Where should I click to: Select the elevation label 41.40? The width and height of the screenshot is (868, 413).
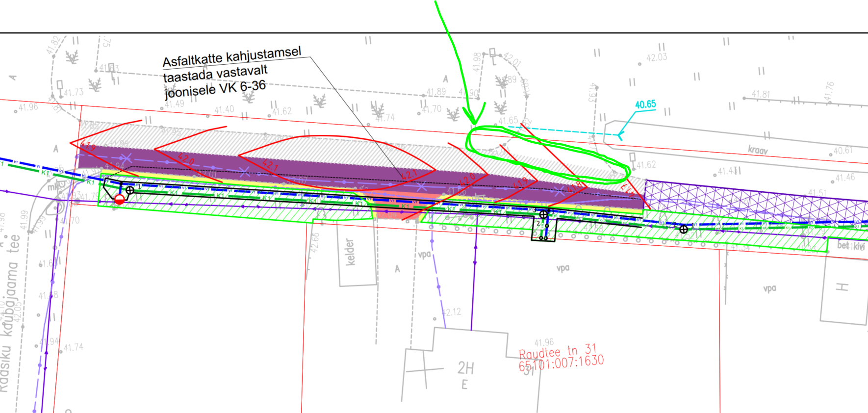(x=224, y=109)
